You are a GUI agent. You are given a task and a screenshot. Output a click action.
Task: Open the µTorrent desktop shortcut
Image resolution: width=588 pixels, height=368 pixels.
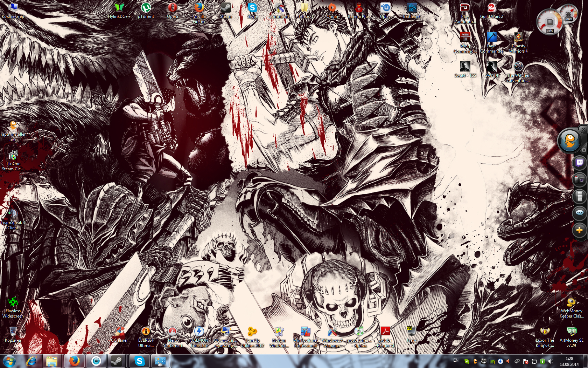point(146,11)
